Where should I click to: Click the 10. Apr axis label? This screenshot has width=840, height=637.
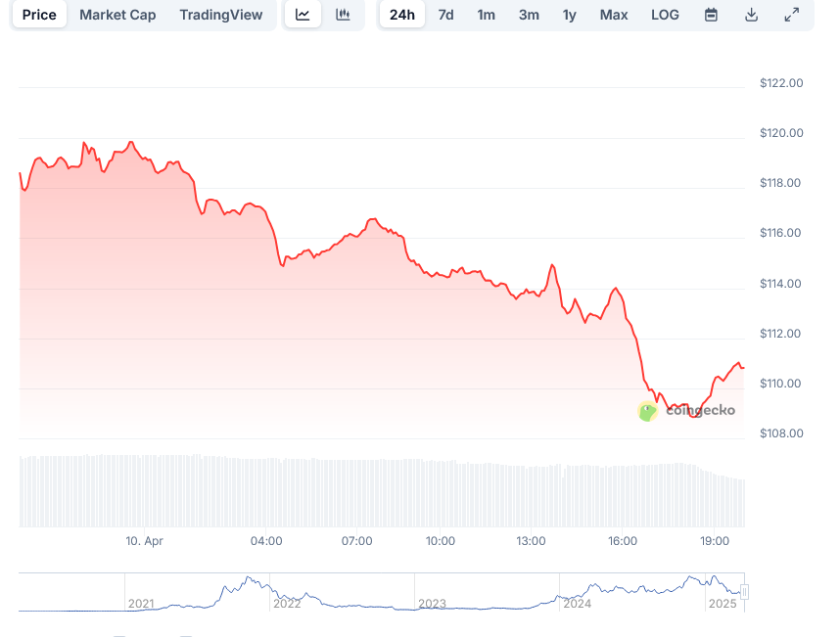tap(144, 540)
